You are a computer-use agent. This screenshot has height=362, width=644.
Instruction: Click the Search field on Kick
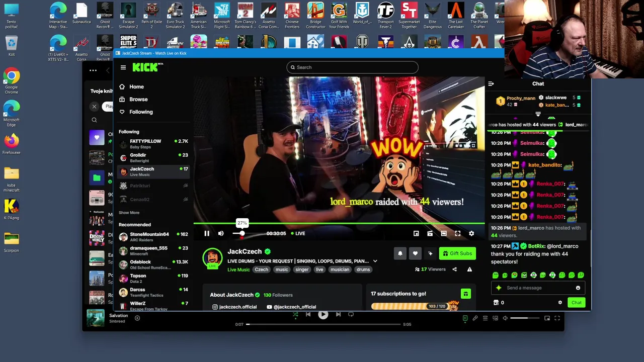pyautogui.click(x=352, y=67)
